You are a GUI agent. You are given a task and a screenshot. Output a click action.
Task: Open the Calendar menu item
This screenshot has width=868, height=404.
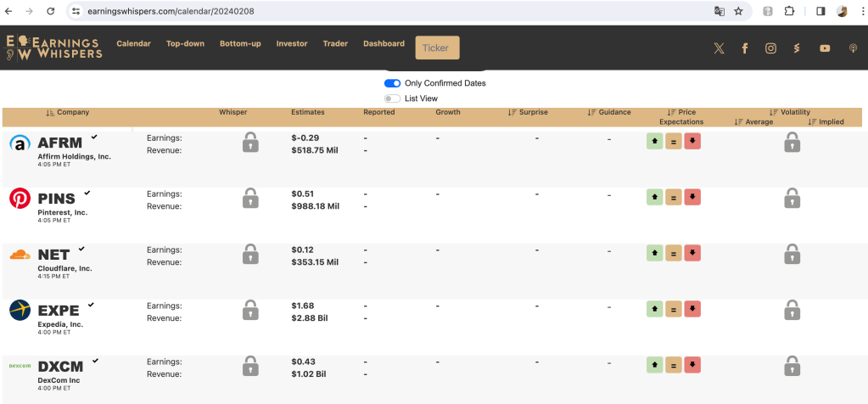click(x=133, y=43)
